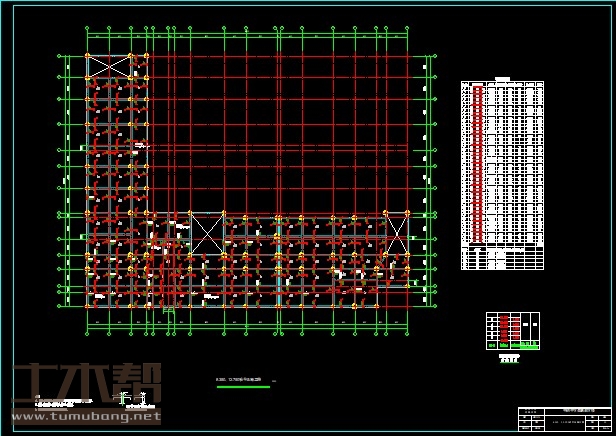The width and height of the screenshot is (616, 436).
Task: Select the crossed opening in the lower middle
Action: (x=207, y=234)
